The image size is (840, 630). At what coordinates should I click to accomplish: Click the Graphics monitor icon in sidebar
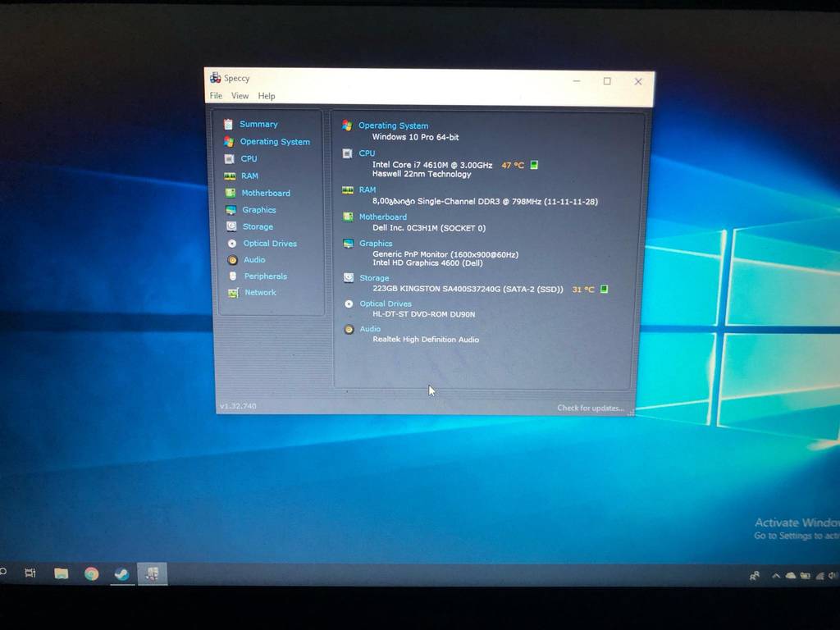[231, 210]
